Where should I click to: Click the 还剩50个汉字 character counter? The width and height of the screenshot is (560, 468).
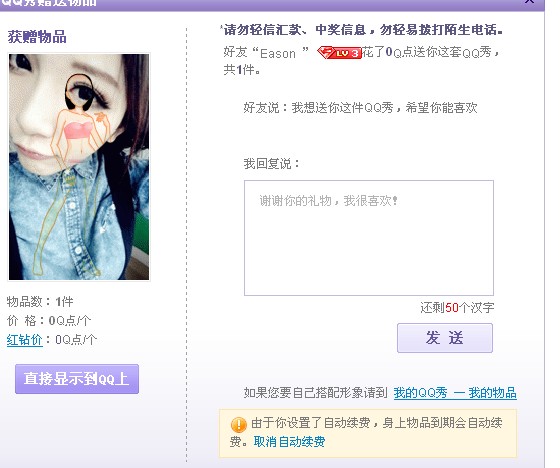tap(457, 307)
